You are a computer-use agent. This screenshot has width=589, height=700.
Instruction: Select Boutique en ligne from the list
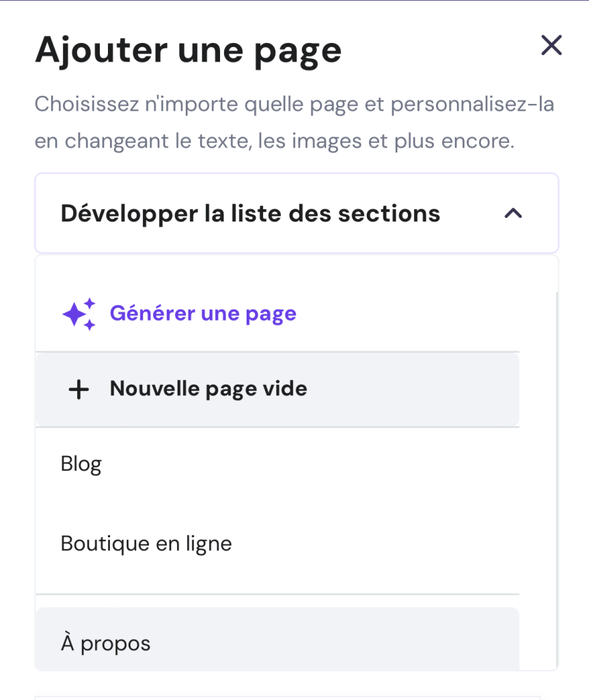(146, 543)
